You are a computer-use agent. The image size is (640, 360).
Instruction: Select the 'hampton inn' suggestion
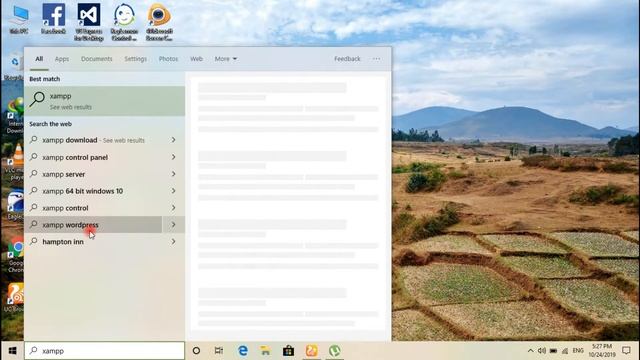[93, 242]
